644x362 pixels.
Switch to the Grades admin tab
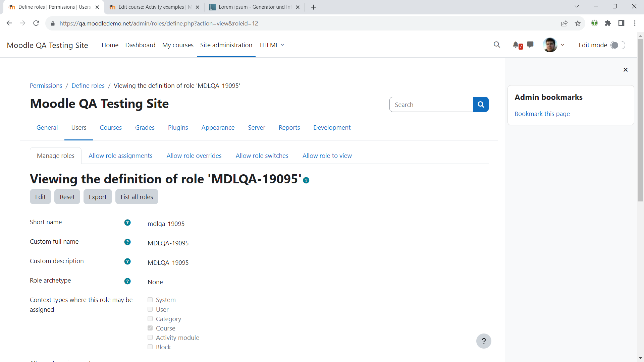point(145,127)
